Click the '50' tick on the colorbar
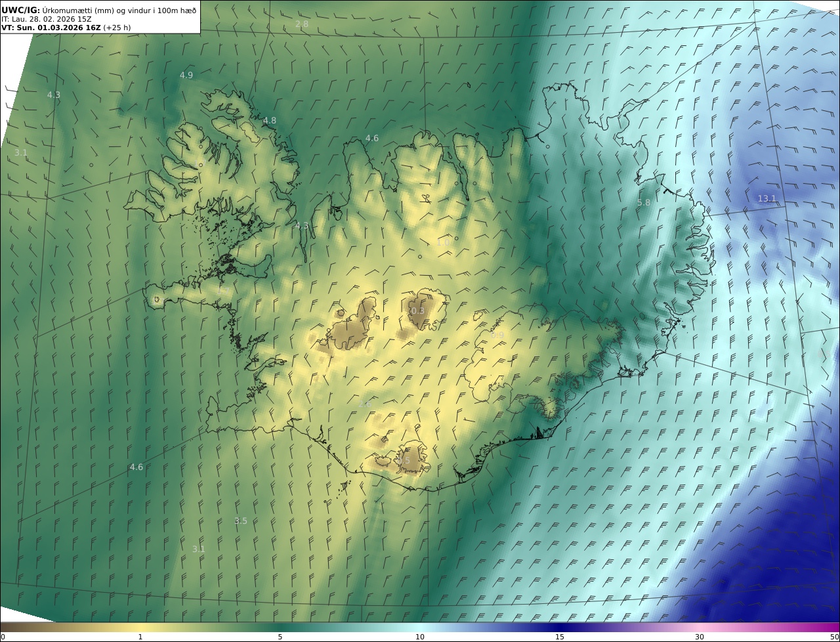Screen dimensions: 840x642 coord(835,637)
